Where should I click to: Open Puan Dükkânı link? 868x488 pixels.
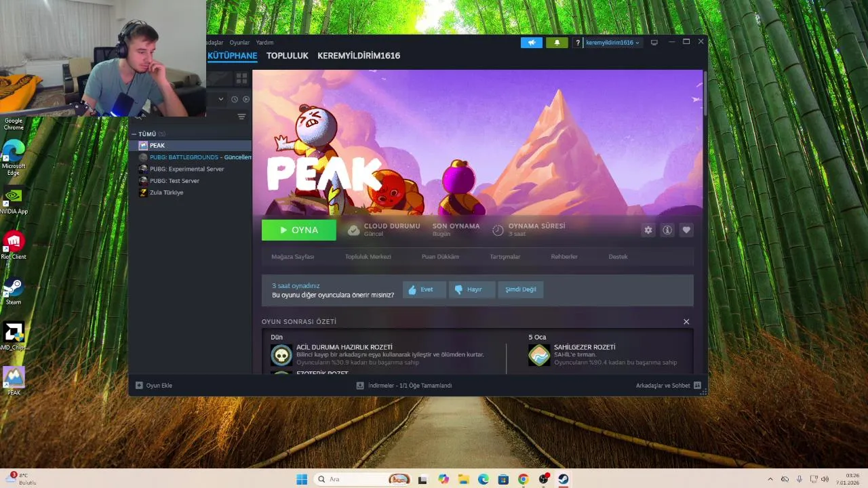point(441,257)
